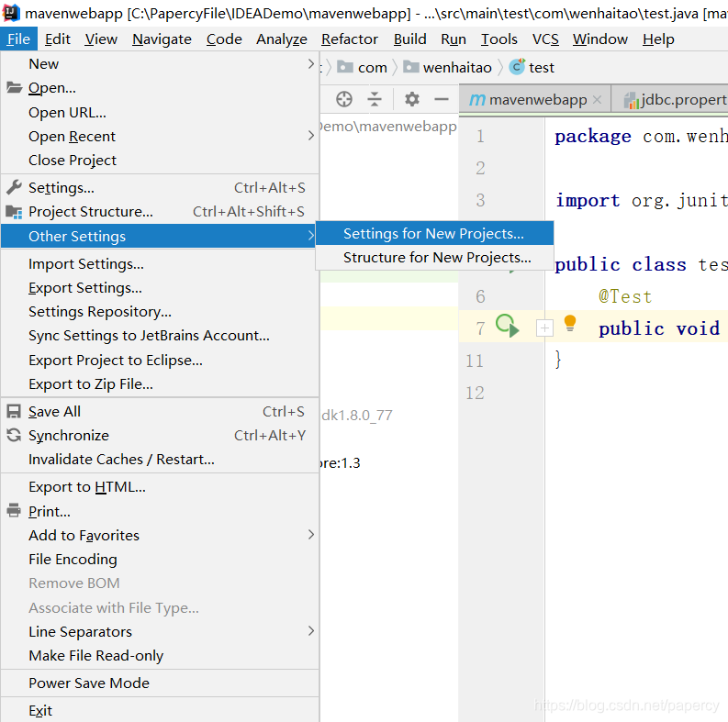Open the Window menu

[599, 39]
